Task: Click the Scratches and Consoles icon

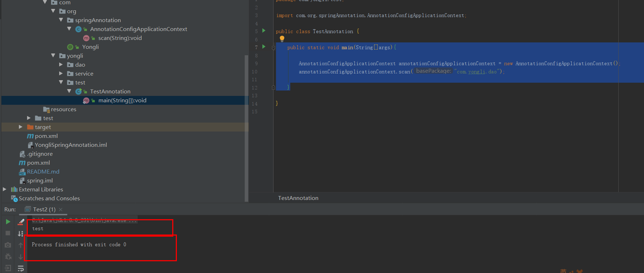Action: (x=14, y=199)
